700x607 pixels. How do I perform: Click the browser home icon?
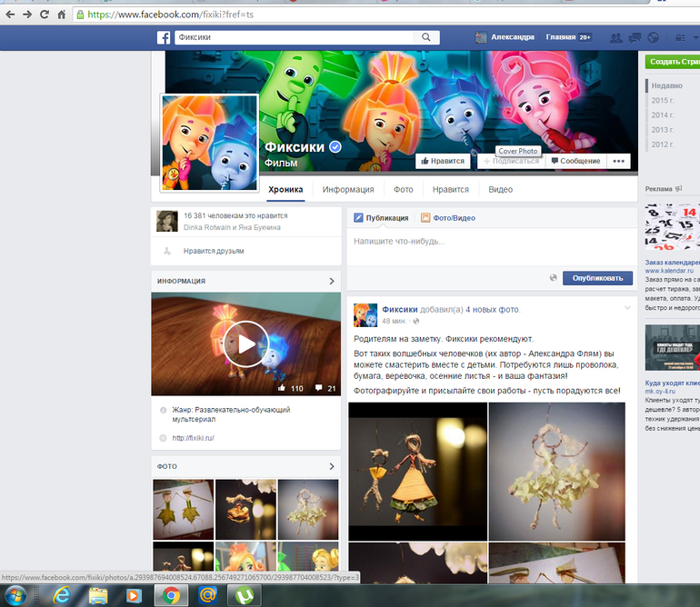point(62,15)
